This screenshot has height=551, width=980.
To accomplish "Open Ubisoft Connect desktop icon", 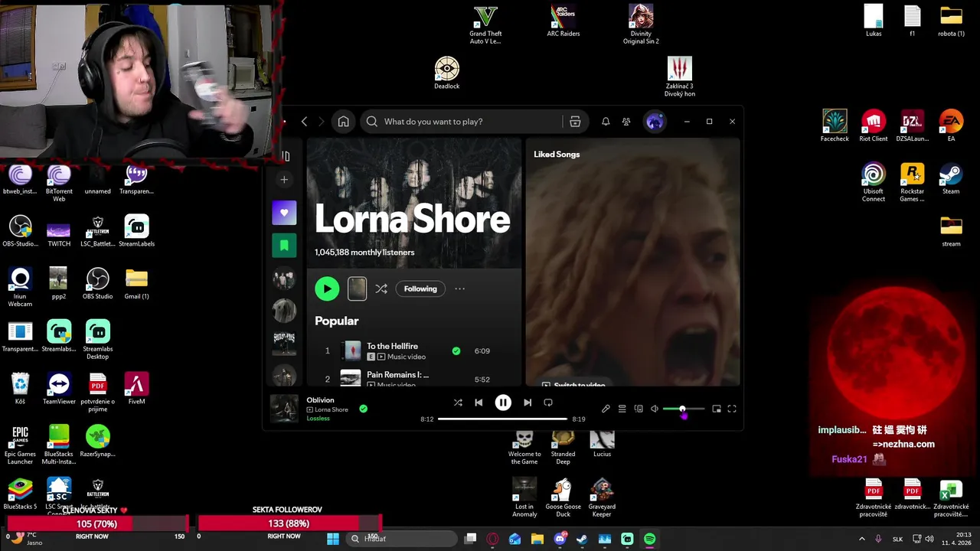I will pyautogui.click(x=873, y=182).
